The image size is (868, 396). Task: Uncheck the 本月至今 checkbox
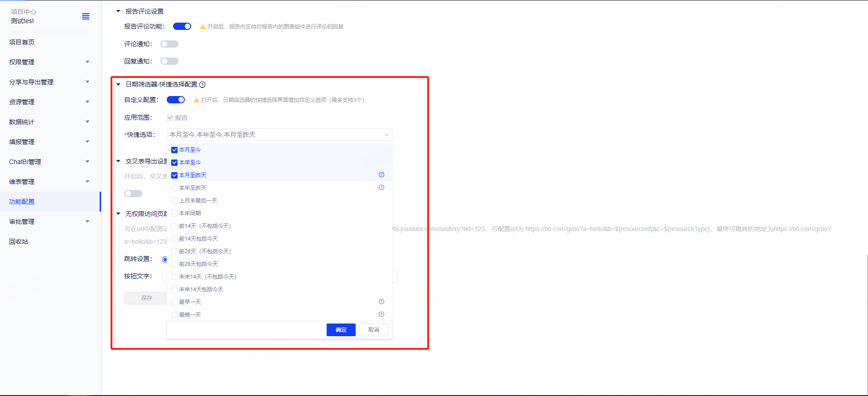coord(174,150)
